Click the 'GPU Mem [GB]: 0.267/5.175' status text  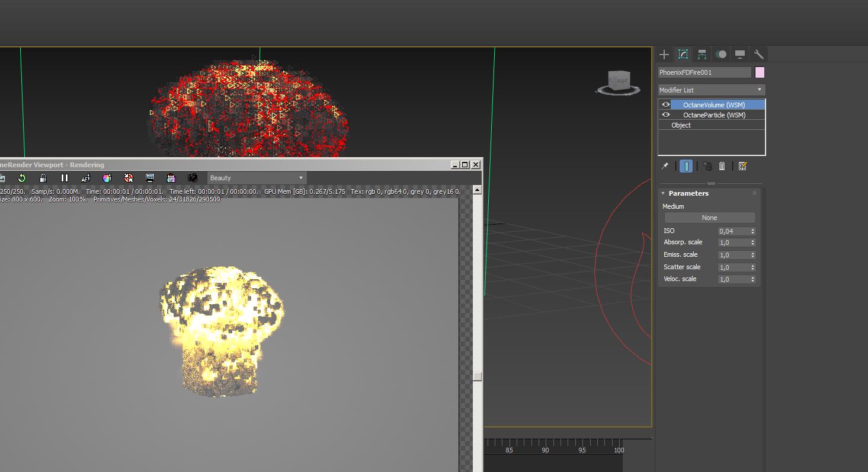point(305,192)
